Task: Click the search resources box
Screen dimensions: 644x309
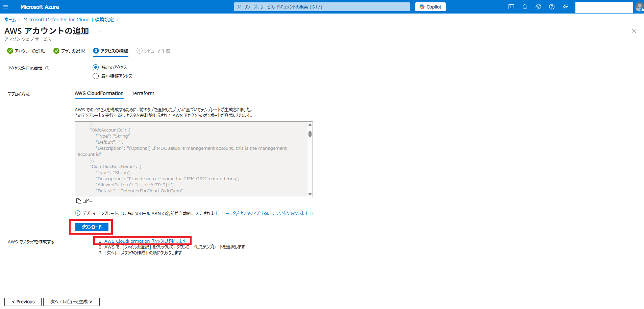Action: click(x=322, y=7)
